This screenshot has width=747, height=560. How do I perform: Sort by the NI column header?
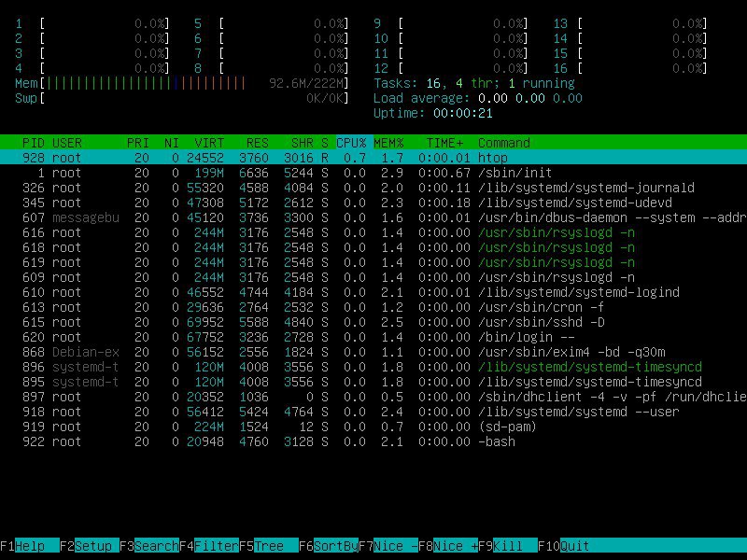point(172,143)
